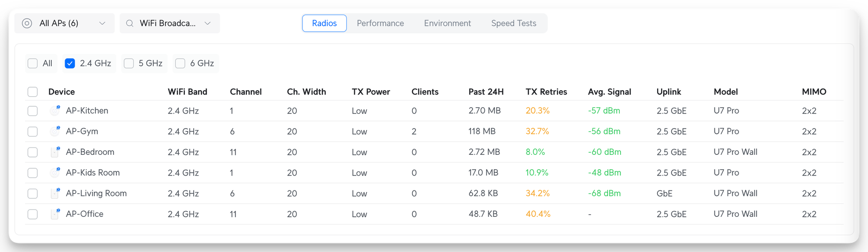Sort by the Past 24H column header

(x=486, y=92)
